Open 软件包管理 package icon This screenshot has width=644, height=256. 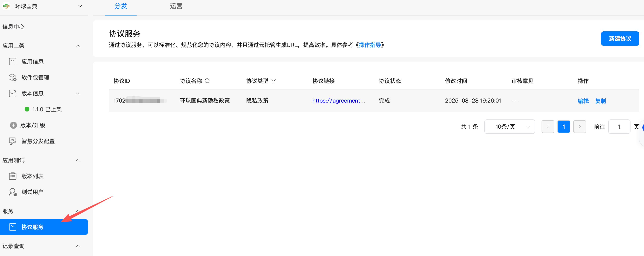tap(13, 78)
